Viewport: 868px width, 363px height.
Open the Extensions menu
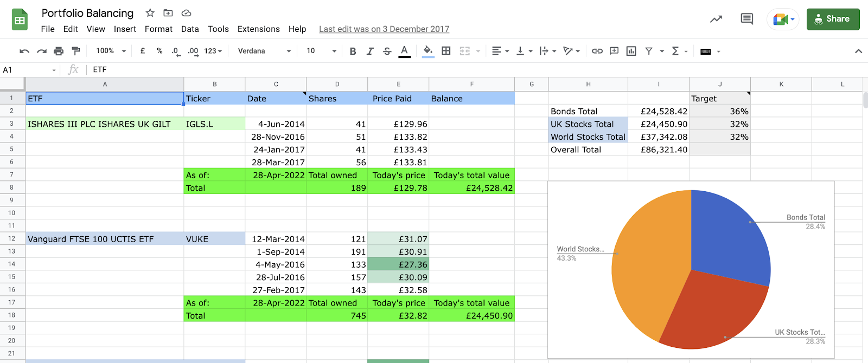(259, 29)
